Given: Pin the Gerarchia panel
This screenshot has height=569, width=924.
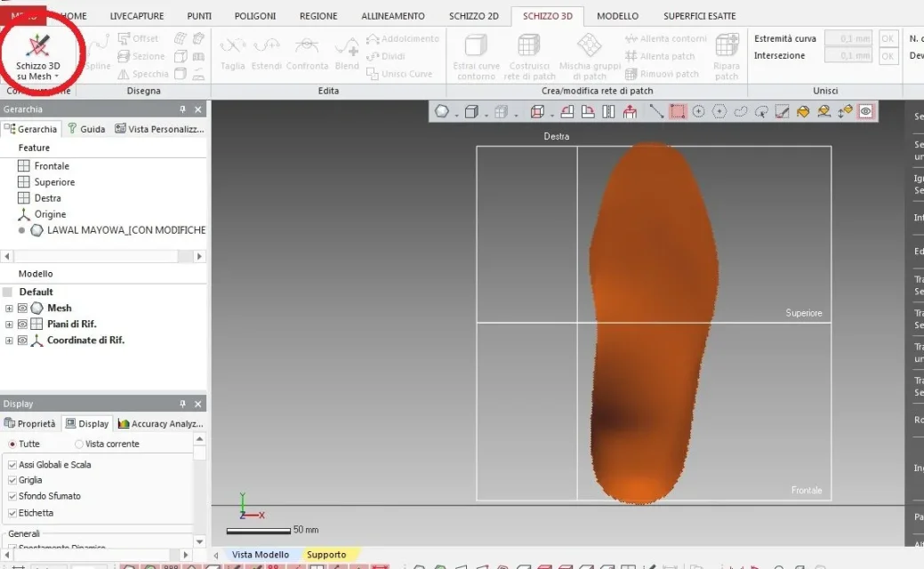Looking at the screenshot, I should pos(183,109).
